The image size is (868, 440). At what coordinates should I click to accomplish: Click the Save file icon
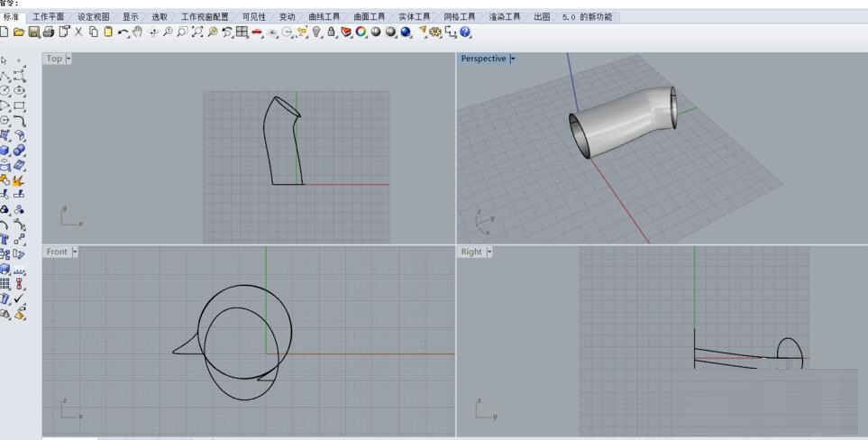[x=34, y=32]
